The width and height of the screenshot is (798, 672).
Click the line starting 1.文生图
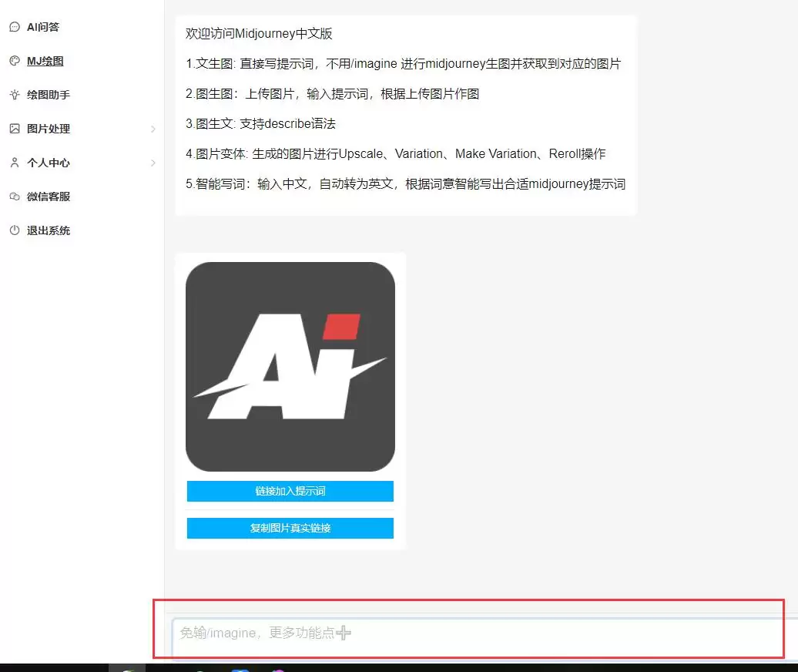[x=404, y=64]
